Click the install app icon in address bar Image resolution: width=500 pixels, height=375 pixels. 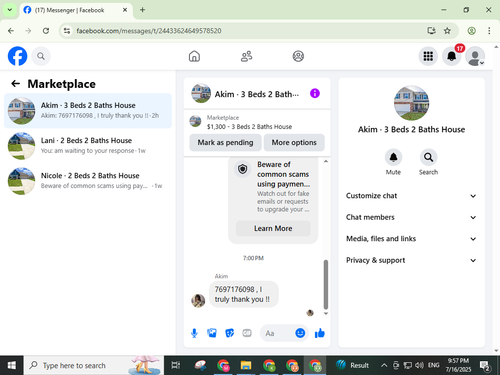pyautogui.click(x=431, y=31)
